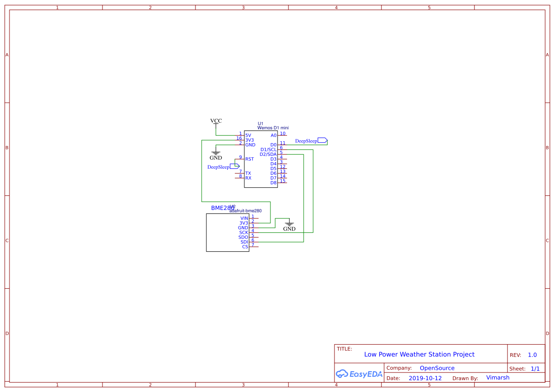Click the TITLE: field label
555x392 pixels.
(x=344, y=349)
